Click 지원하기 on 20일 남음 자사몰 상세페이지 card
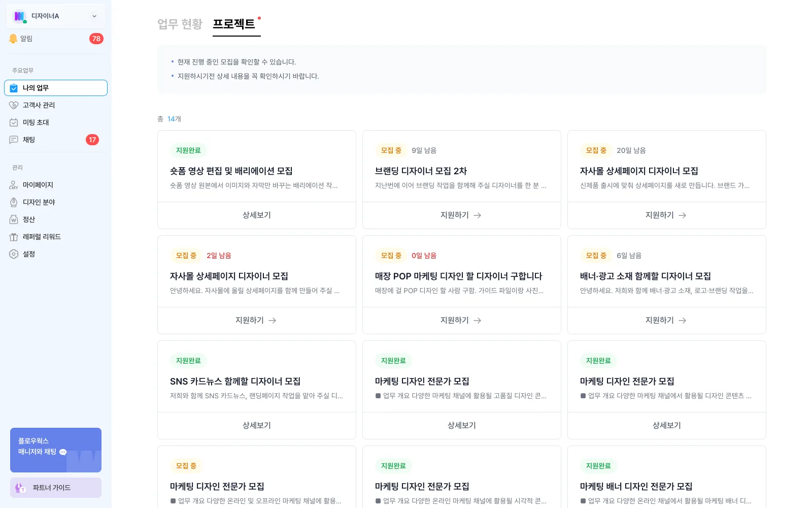 point(667,215)
